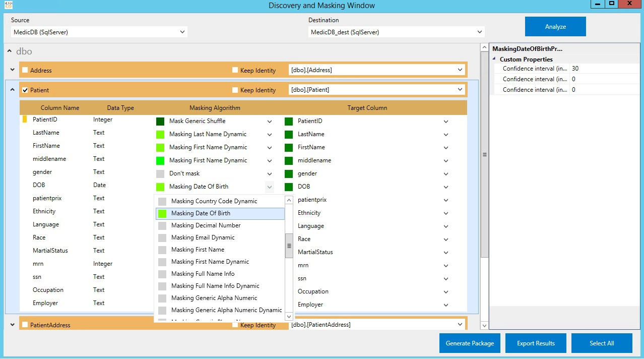This screenshot has height=359, width=644.
Task: Uncheck the Patient table checkbox
Action: [x=25, y=90]
